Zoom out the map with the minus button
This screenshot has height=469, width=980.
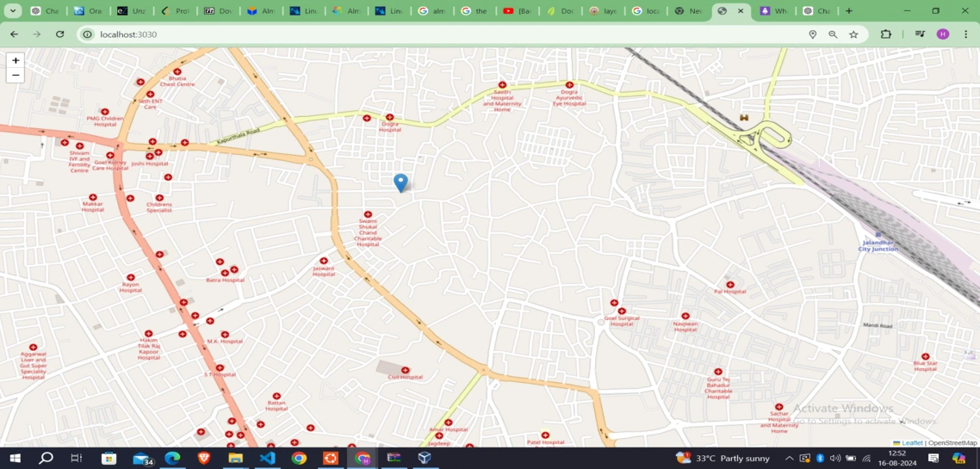click(16, 76)
